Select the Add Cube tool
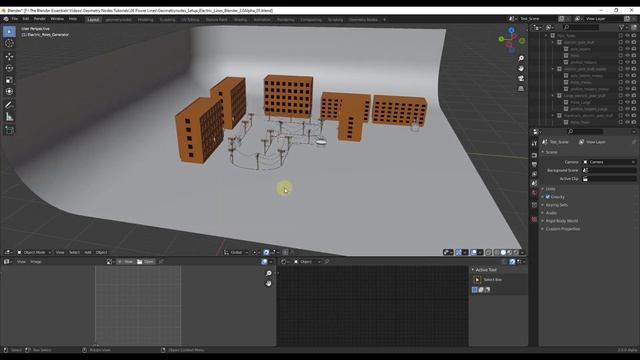 coord(9,130)
